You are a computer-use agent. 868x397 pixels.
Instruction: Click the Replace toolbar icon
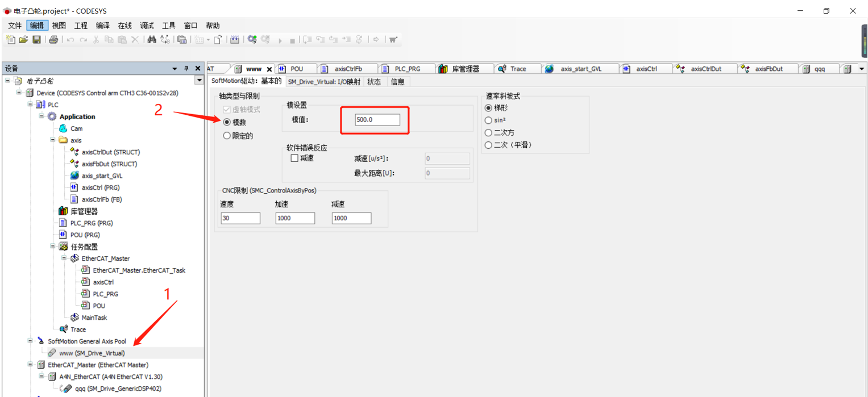pyautogui.click(x=165, y=39)
